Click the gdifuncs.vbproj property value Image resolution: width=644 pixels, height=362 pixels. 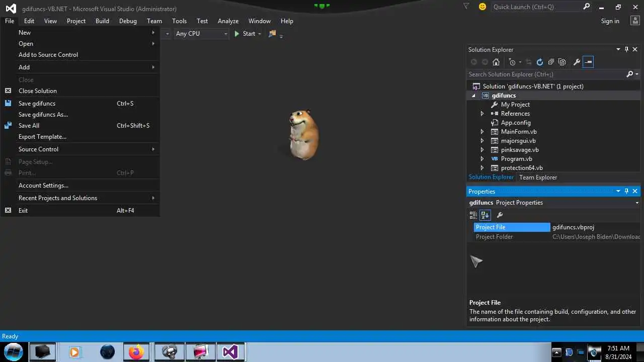pos(573,227)
